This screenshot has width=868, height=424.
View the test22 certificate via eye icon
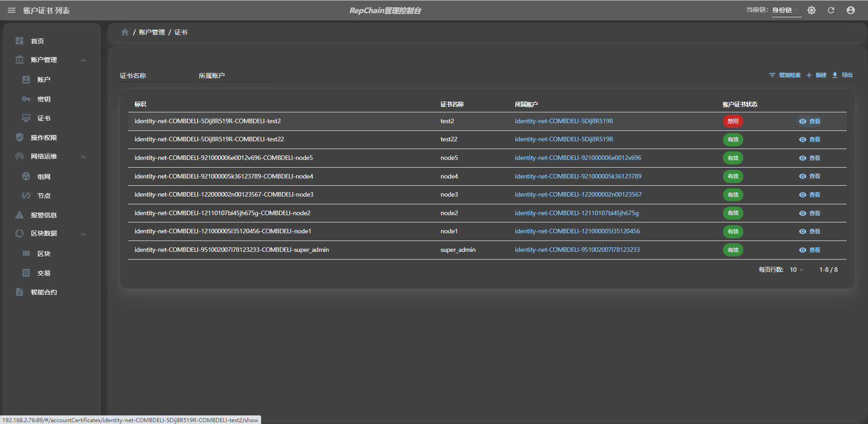pyautogui.click(x=803, y=140)
